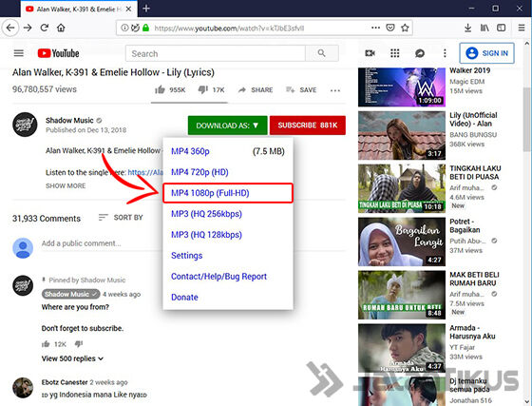532x406 pixels.
Task: Open TINGKAH LAKU BETI DI PUASA thumbnail
Action: click(402, 188)
